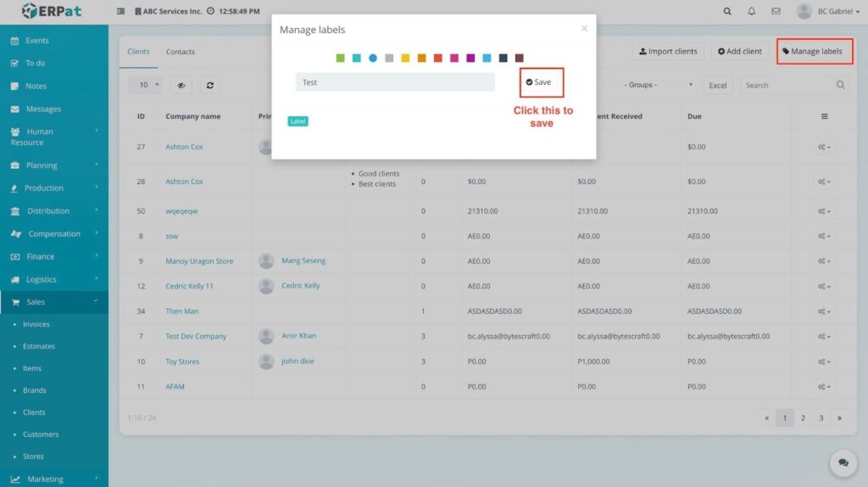Click the search magnifier icon in header

pos(727,12)
